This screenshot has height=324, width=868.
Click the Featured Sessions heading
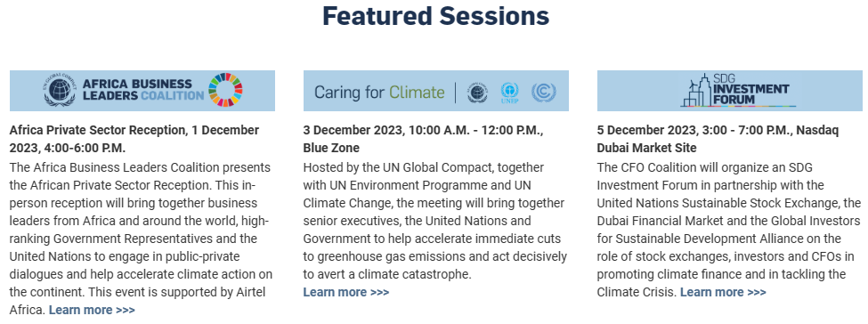[435, 16]
